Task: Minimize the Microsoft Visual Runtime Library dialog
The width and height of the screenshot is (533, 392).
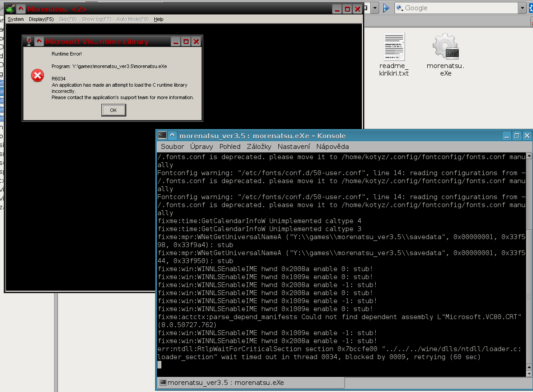Action: coord(176,41)
